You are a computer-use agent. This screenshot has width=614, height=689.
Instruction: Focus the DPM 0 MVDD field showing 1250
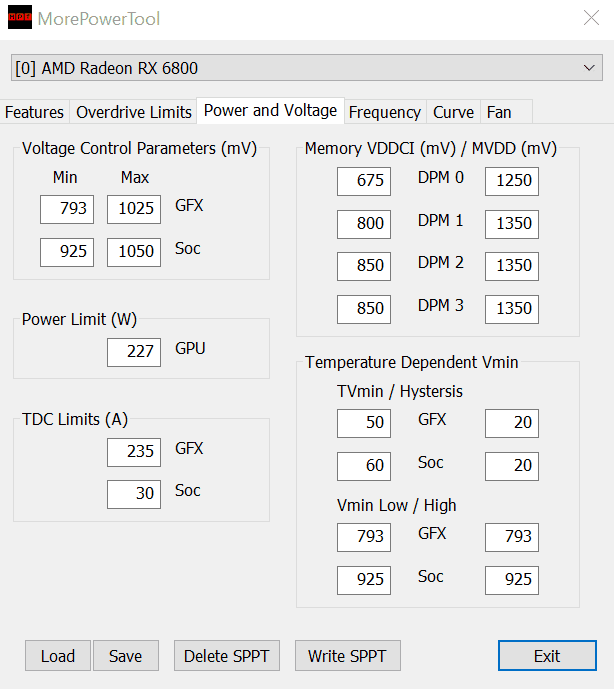click(x=512, y=181)
